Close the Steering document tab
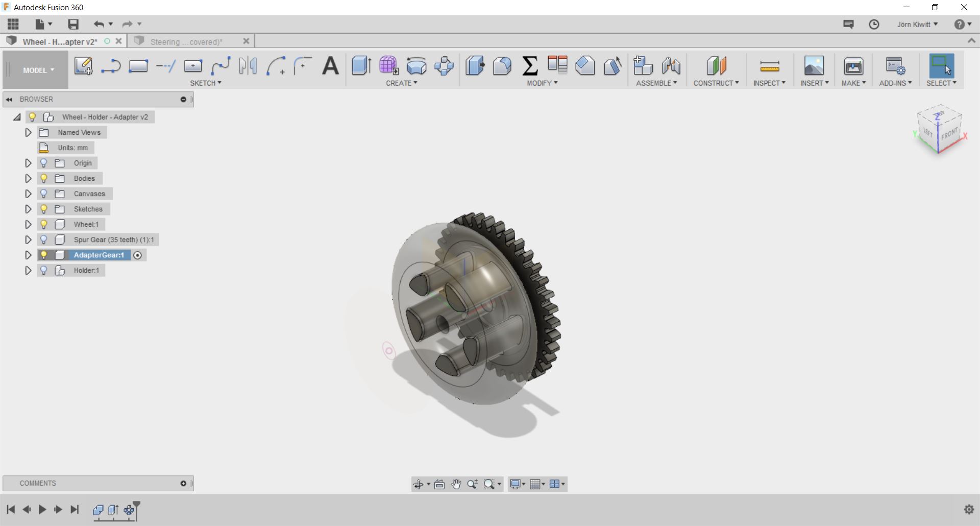This screenshot has height=526, width=980. point(246,41)
